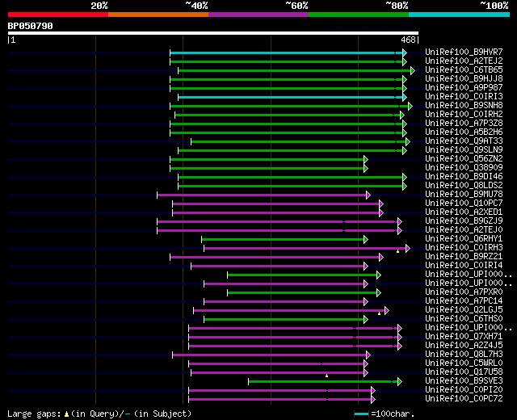The height and width of the screenshot is (420, 517).
Task: Select the UniRef100_Q8LDS2 label
Action: pyautogui.click(x=464, y=185)
